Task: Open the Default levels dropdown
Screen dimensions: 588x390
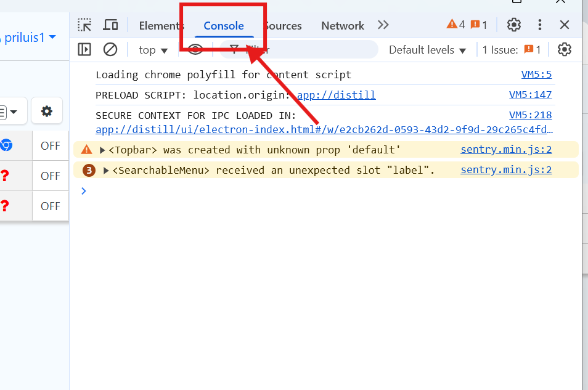Action: (427, 50)
